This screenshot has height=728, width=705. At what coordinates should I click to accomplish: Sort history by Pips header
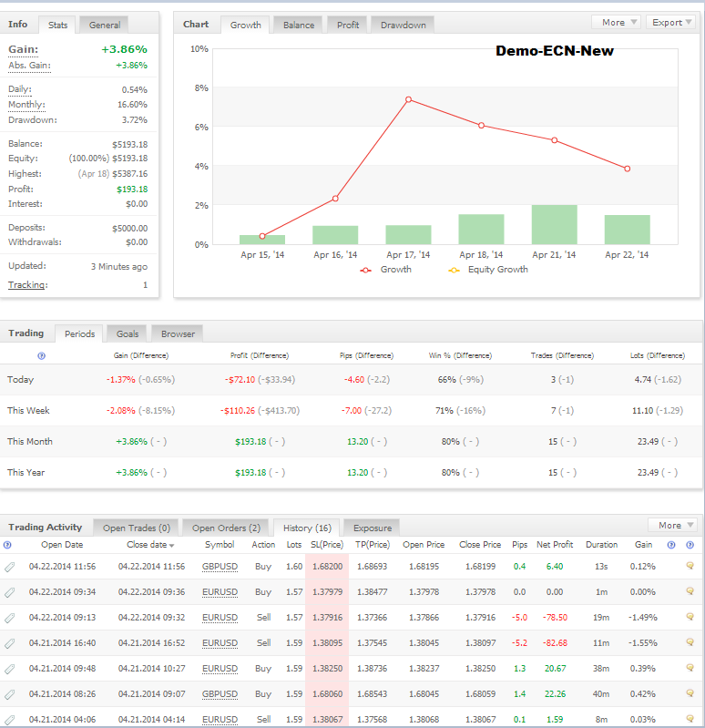point(520,545)
